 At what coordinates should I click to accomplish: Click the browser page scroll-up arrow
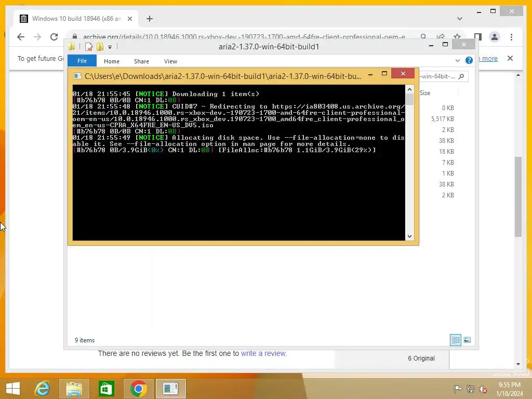click(518, 75)
